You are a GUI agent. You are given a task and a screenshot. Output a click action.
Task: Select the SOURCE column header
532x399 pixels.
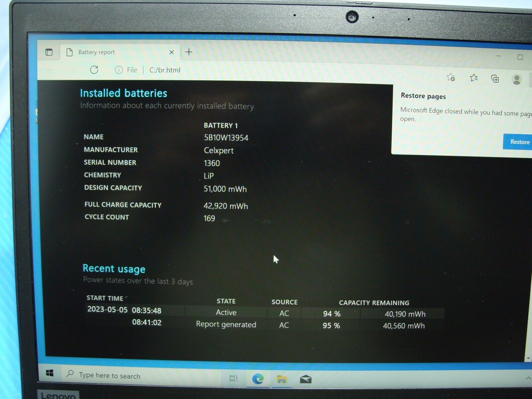(284, 302)
